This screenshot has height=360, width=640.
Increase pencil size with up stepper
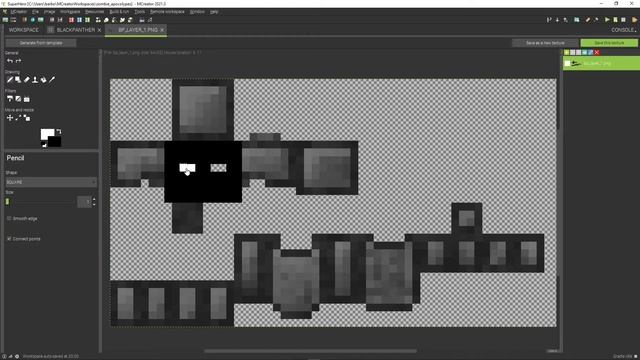click(94, 200)
